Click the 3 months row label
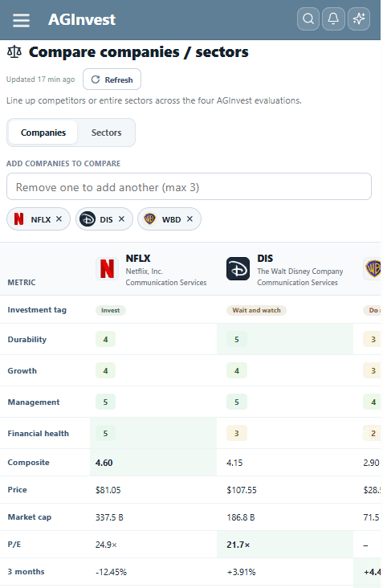This screenshot has height=588, width=383. [x=26, y=572]
